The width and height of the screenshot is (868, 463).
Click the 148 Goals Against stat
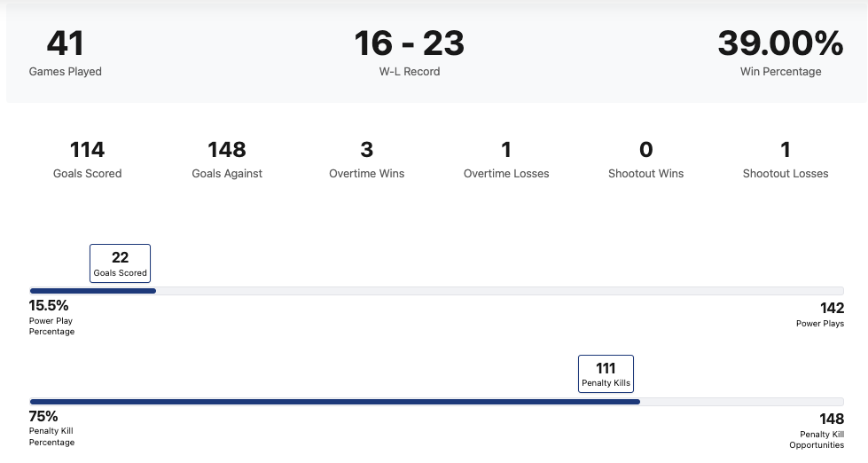point(227,159)
